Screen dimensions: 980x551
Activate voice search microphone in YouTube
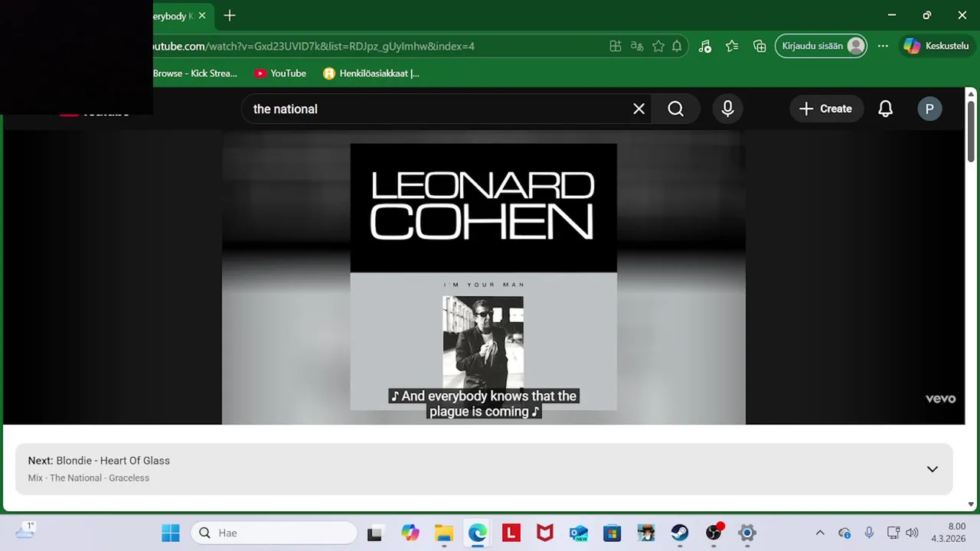[727, 109]
